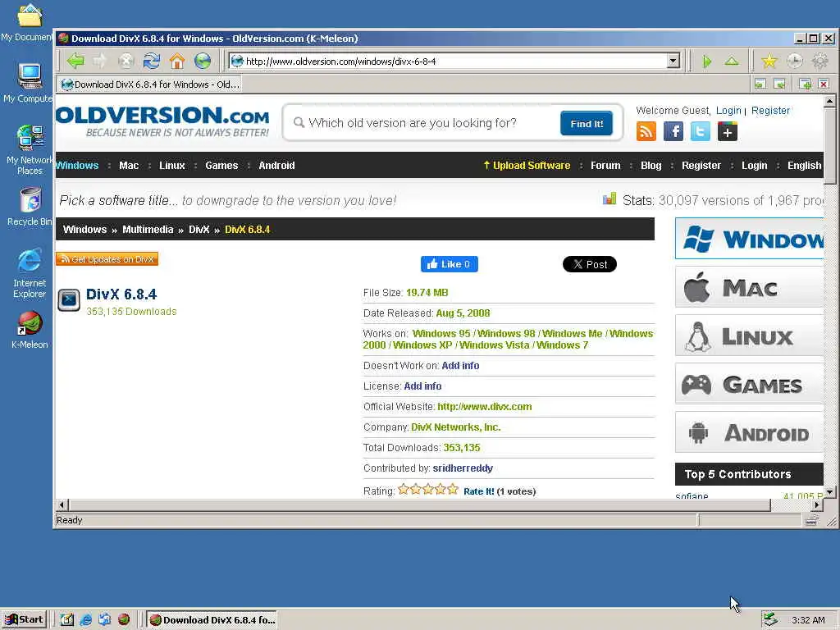840x630 pixels.
Task: Open bookmarks with the yellow star icon
Action: coord(769,62)
